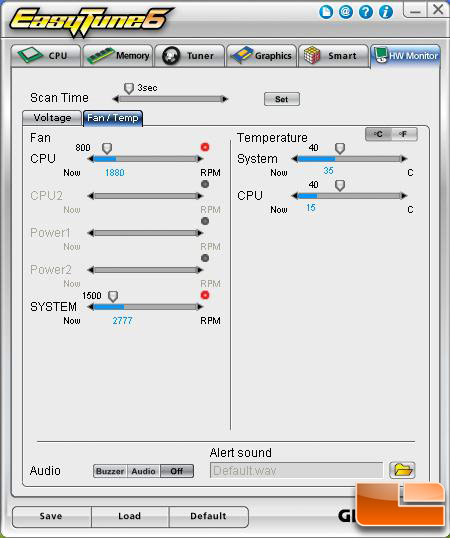Click the Default.wav alert sound field
The width and height of the screenshot is (450, 538).
point(296,470)
